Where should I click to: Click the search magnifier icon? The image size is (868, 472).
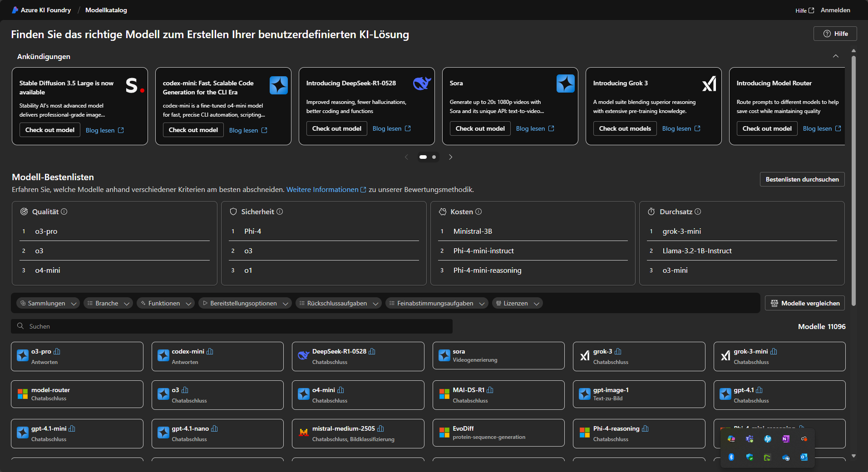(x=20, y=326)
